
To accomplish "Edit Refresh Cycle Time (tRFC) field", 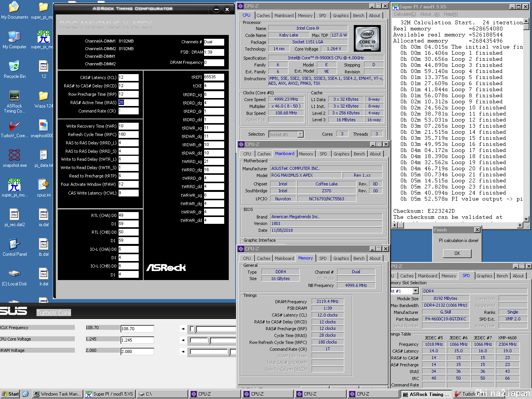I will click(128, 135).
